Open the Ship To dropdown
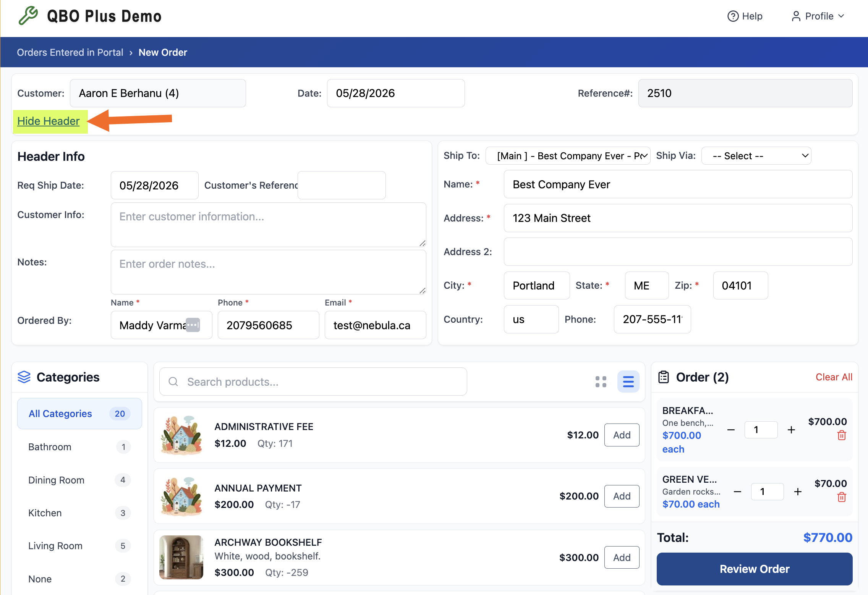This screenshot has height=595, width=868. tap(568, 156)
